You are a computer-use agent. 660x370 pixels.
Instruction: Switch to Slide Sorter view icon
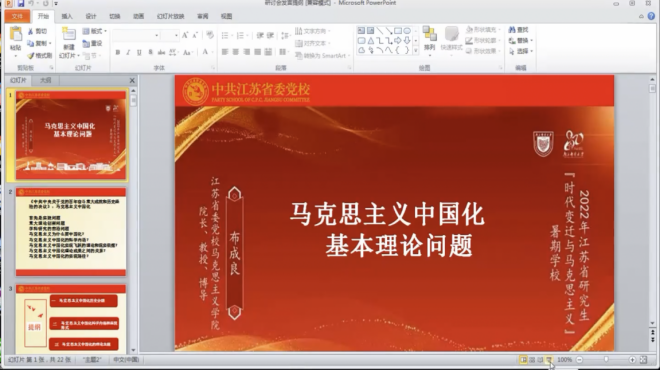(532, 360)
